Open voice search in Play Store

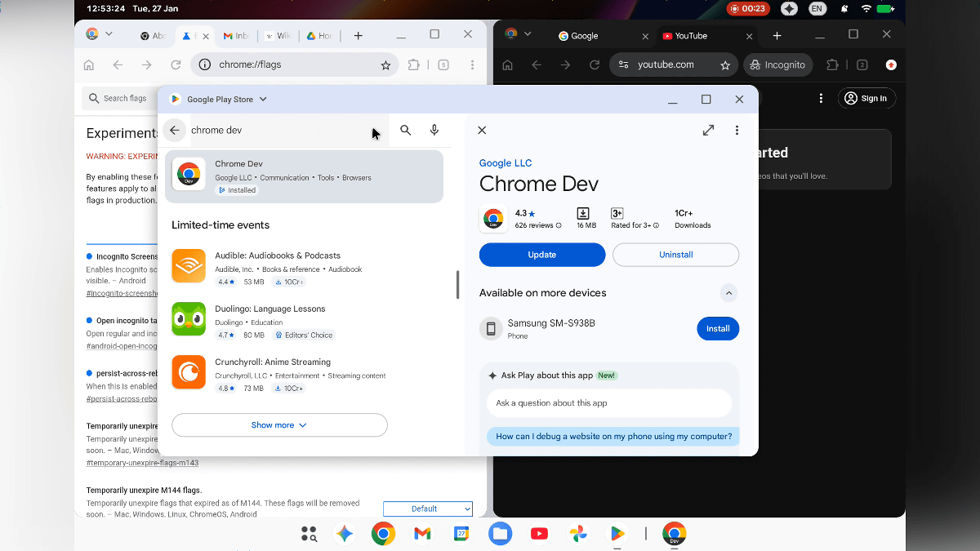pos(434,130)
